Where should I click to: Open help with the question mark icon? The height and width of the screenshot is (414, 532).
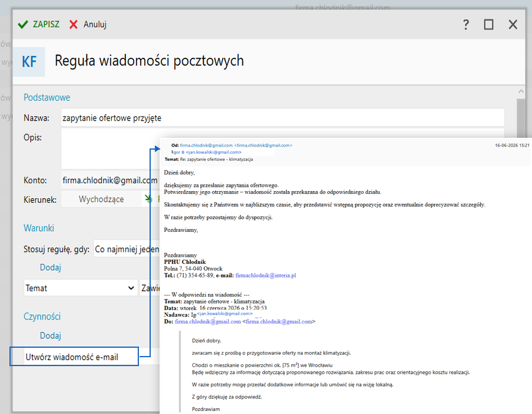pyautogui.click(x=466, y=24)
